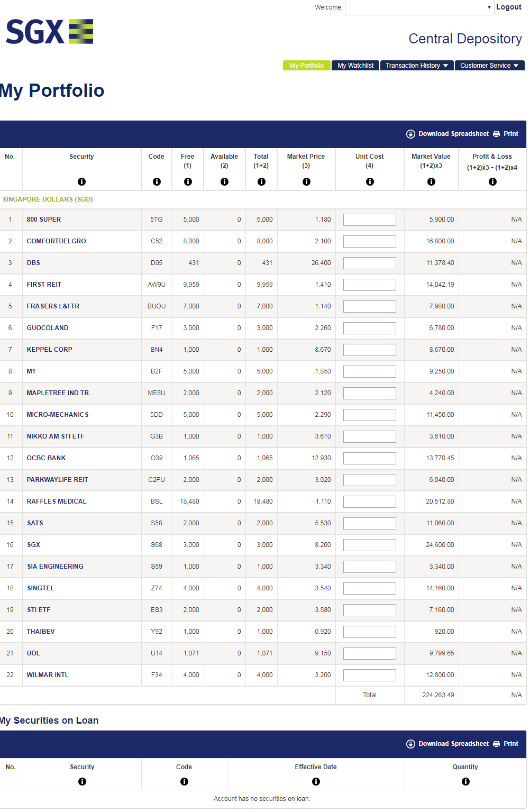Click info icon under Market Price column
The height and width of the screenshot is (812, 530).
pos(306,181)
